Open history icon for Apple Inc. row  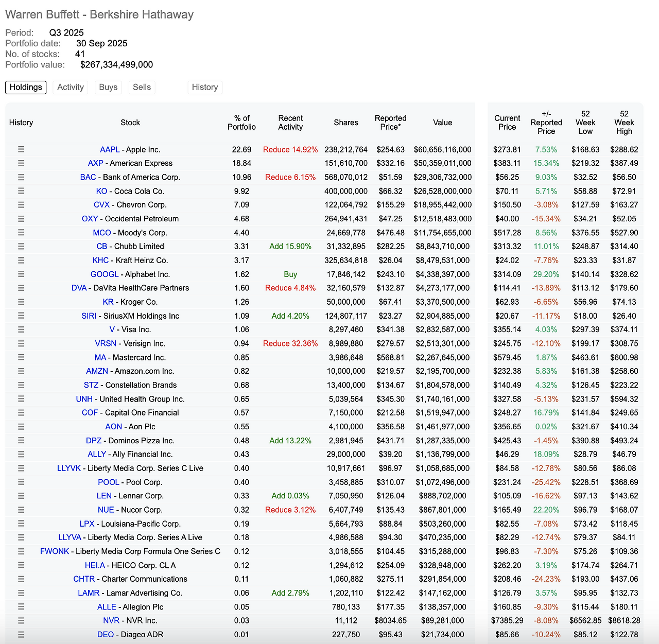[21, 149]
